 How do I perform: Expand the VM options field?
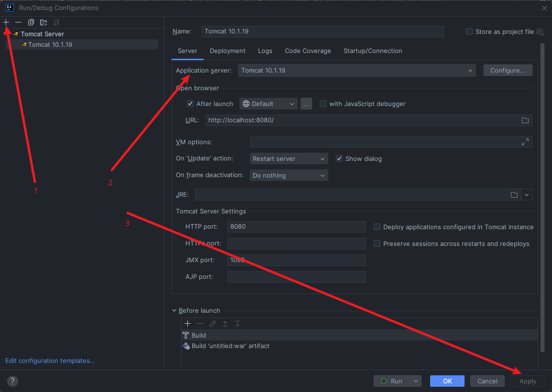(x=525, y=142)
